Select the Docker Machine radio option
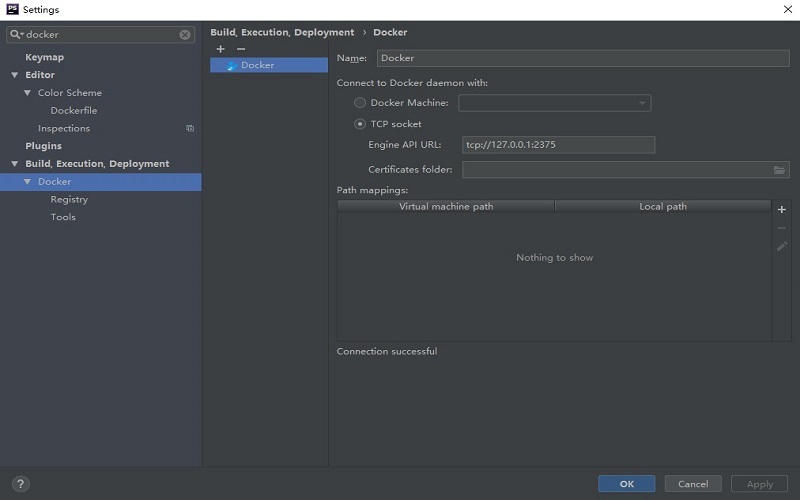Screen dimensions: 800x500 360,103
